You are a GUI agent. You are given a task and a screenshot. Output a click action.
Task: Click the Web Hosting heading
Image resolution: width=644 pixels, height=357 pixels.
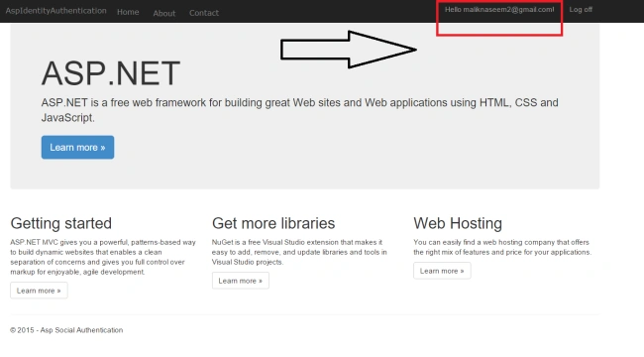click(x=458, y=223)
